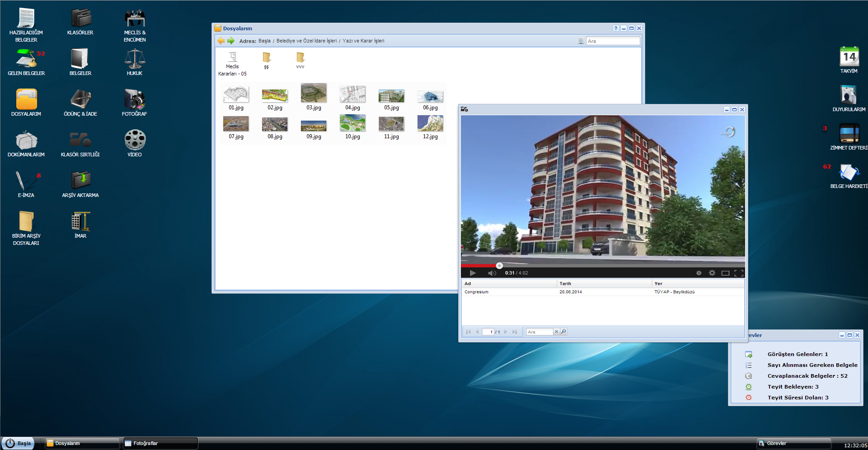Go to next page in video list
The width and height of the screenshot is (868, 450).
click(x=506, y=332)
